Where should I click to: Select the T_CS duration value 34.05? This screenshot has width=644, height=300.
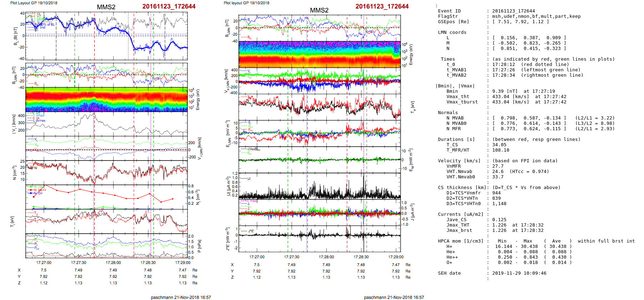click(499, 145)
